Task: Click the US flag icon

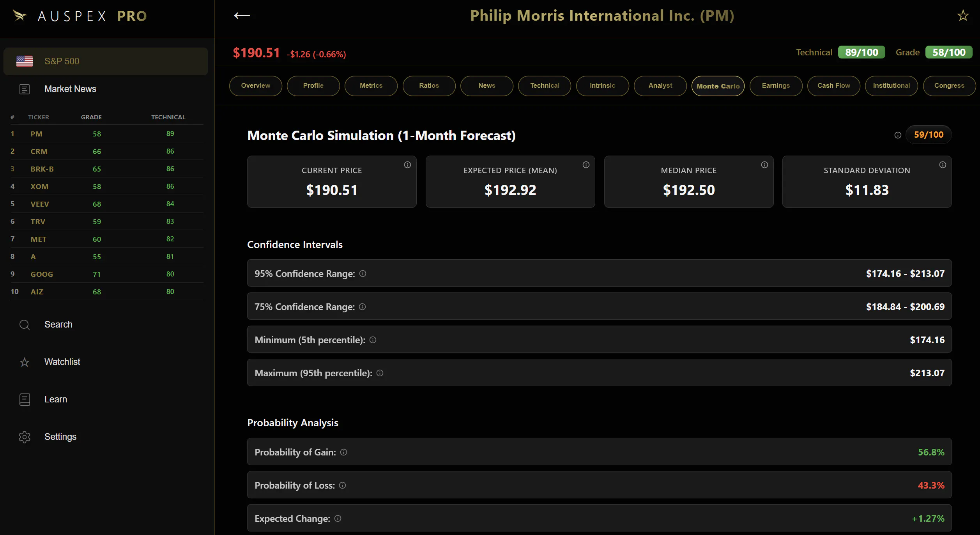Action: (x=25, y=61)
